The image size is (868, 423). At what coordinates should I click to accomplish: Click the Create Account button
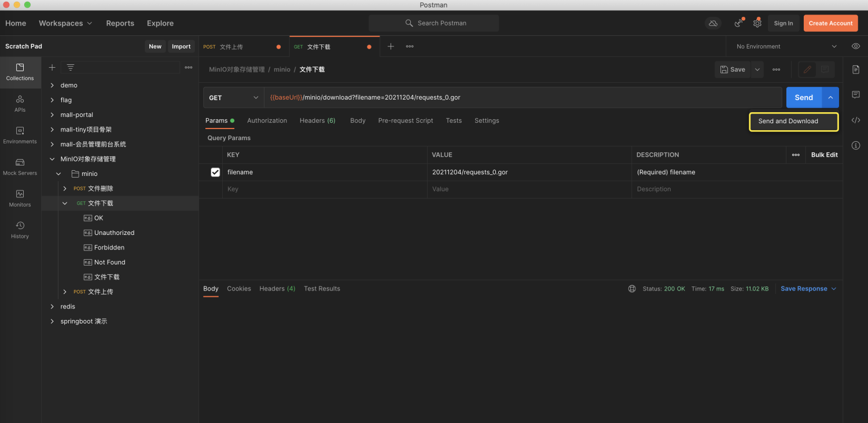point(830,23)
